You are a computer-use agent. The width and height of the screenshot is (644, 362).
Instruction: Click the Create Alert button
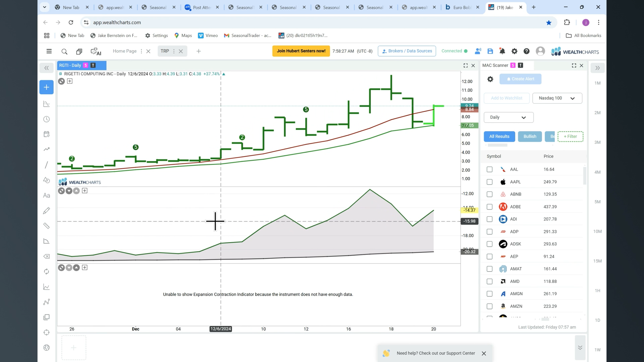520,79
